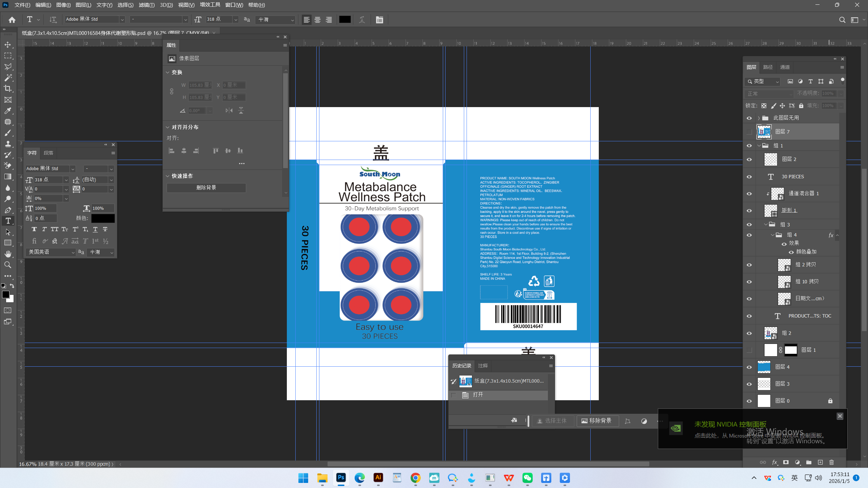Viewport: 868px width, 488px height.
Task: Select the Gradient tool
Action: (x=8, y=177)
